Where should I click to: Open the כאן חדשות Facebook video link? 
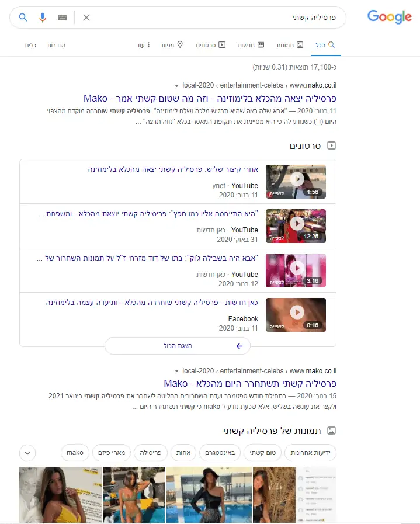(152, 303)
